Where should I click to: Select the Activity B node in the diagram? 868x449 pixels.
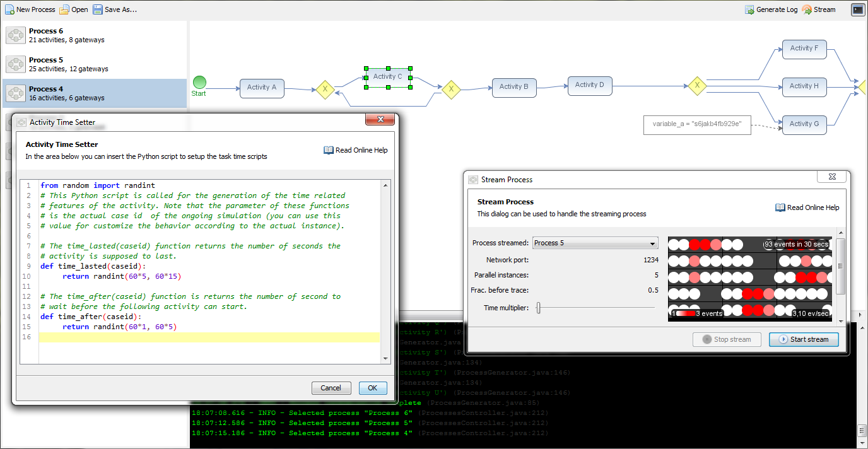pyautogui.click(x=514, y=87)
